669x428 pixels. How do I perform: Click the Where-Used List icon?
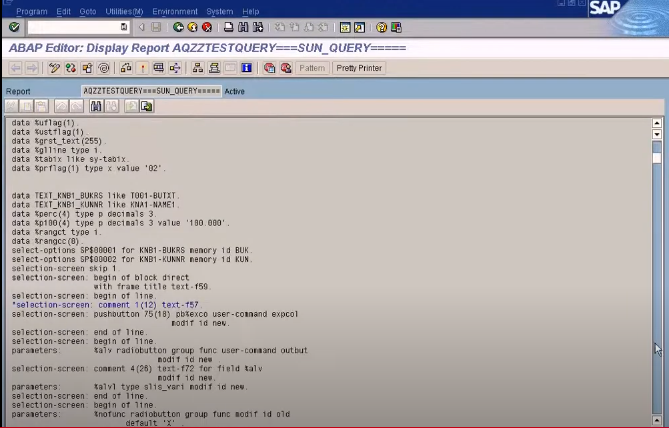click(x=175, y=68)
